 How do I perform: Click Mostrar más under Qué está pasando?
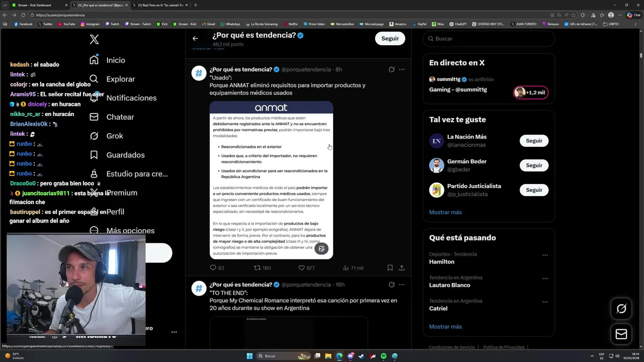(445, 327)
